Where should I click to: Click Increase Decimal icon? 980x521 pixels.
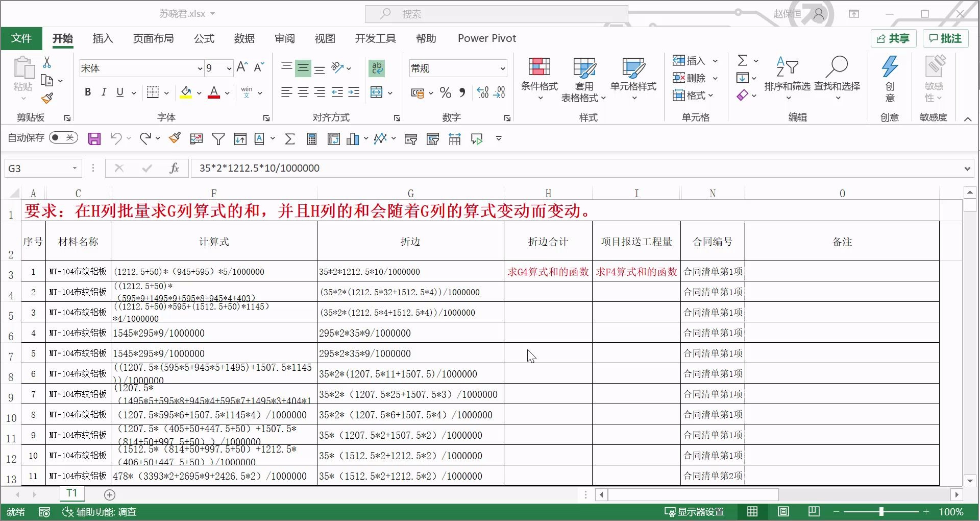tap(482, 92)
